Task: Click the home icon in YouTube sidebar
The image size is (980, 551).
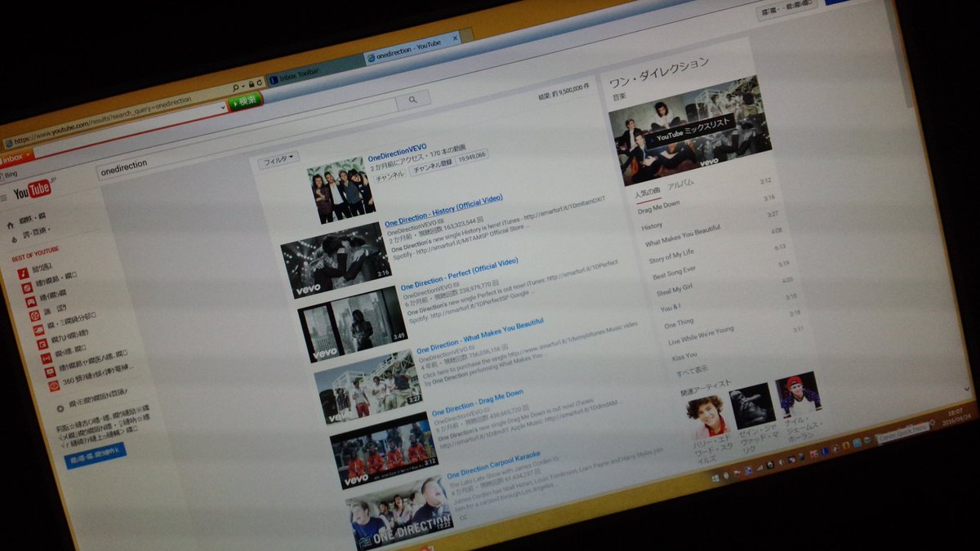Action: tap(11, 224)
